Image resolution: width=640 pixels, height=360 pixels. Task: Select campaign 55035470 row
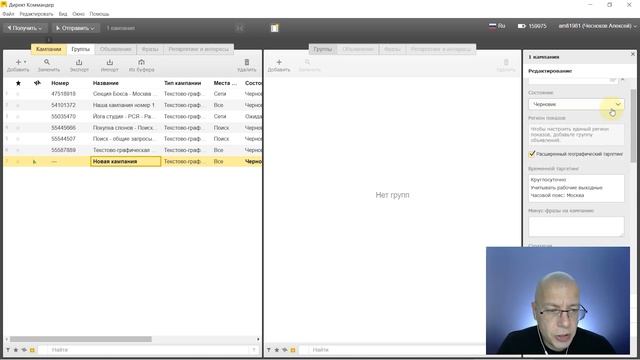click(133, 116)
